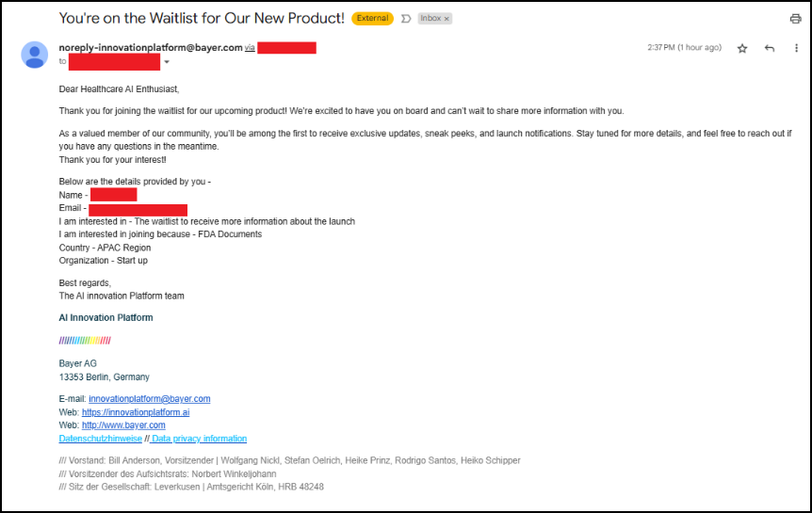
Task: Click the sender profile avatar
Action: [x=34, y=55]
